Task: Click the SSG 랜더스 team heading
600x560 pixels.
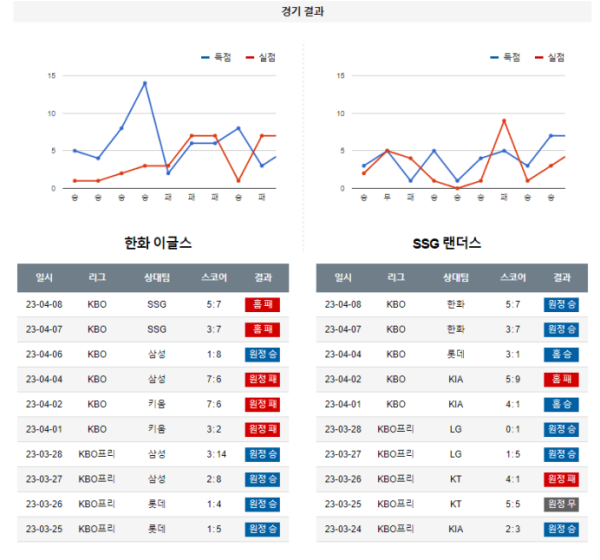Action: tap(447, 243)
